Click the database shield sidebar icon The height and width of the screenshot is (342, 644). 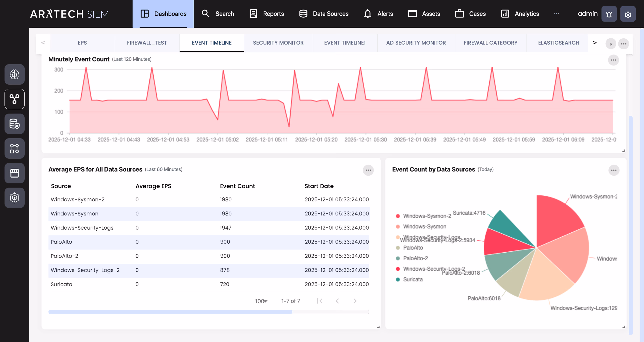[x=14, y=124]
